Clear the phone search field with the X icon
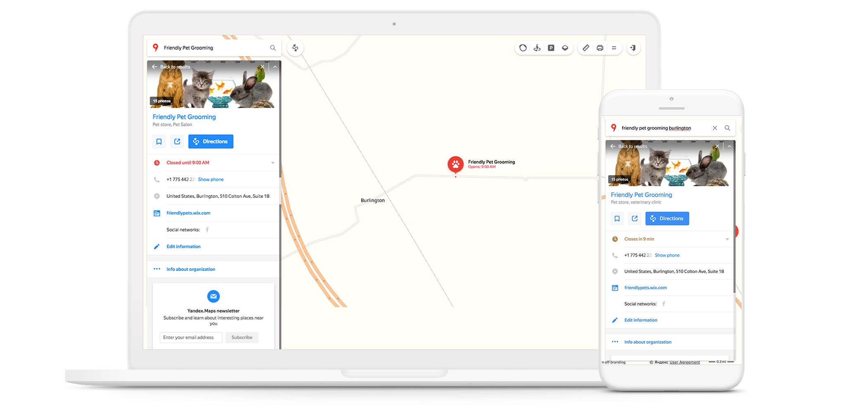 (x=715, y=128)
